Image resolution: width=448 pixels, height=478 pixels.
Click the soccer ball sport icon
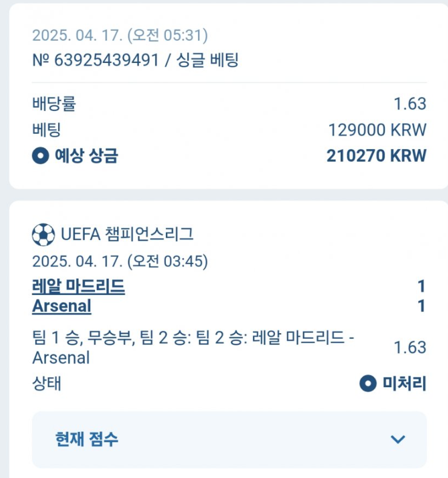tap(43, 234)
